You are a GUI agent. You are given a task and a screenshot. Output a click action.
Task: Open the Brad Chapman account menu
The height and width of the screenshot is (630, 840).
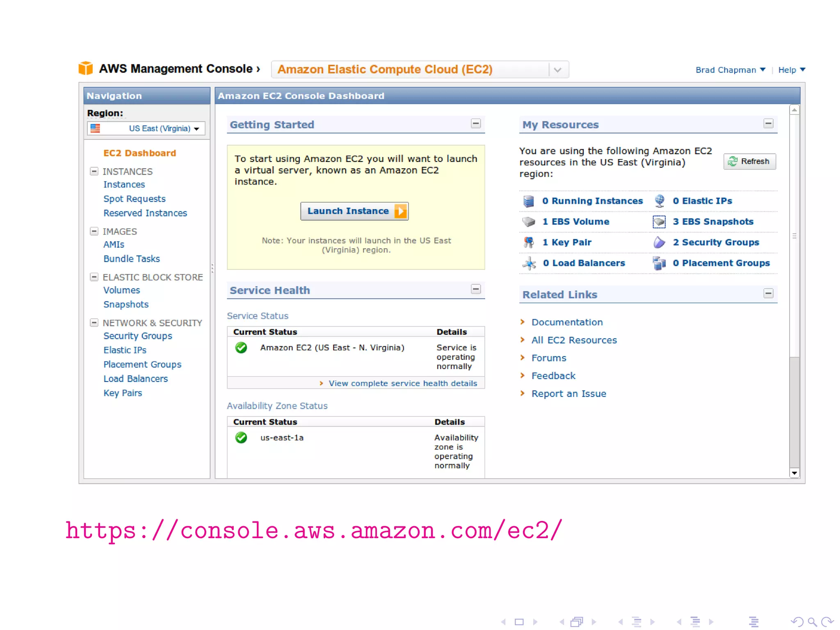click(x=730, y=70)
